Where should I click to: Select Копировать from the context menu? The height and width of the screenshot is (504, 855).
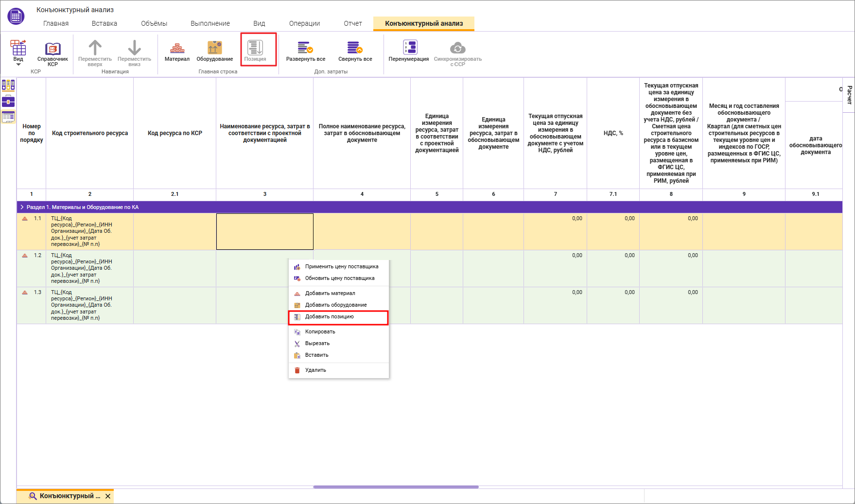[x=320, y=332]
